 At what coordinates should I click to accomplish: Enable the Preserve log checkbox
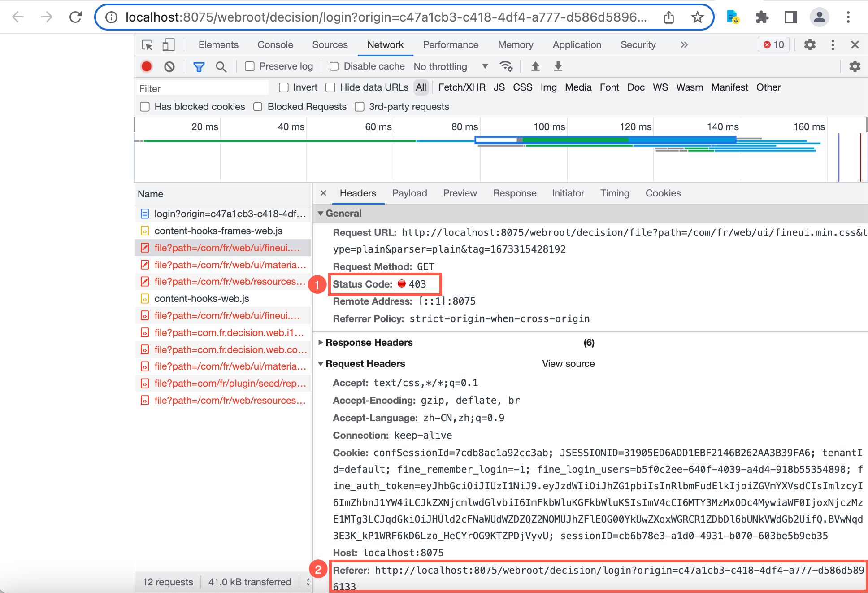click(x=250, y=66)
